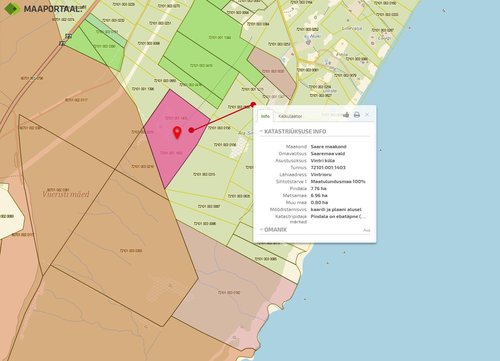
Task: Collapse the Katastriüksuse Info section
Action: 293,131
